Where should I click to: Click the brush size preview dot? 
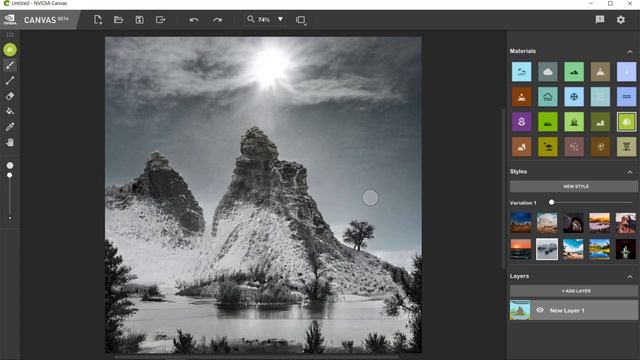10,165
